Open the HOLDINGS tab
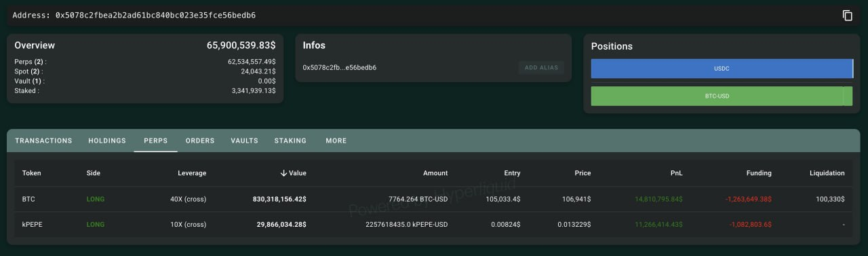This screenshot has height=256, width=868. tap(107, 141)
